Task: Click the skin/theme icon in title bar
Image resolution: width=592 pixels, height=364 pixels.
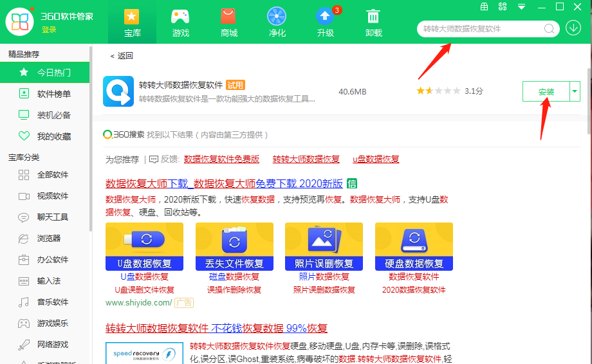Action: coord(503,6)
